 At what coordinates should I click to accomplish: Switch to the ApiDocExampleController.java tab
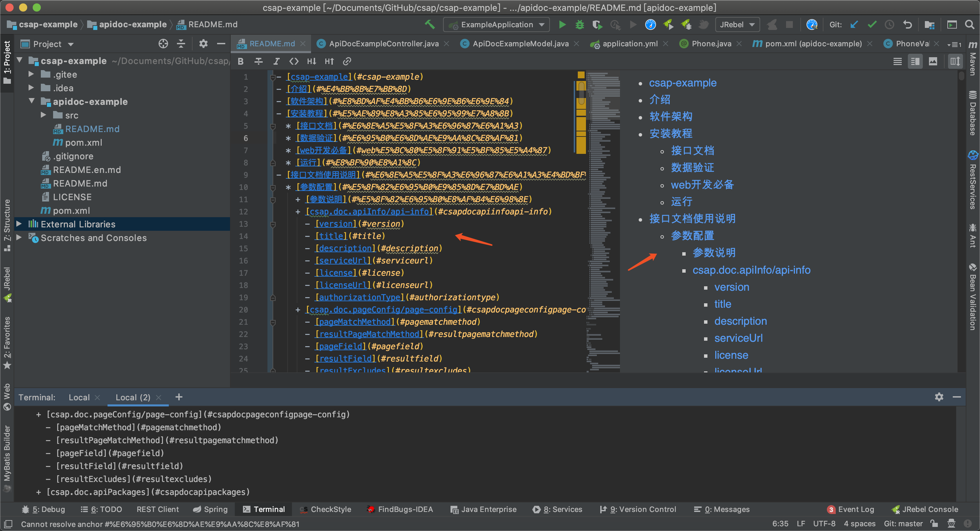(381, 43)
